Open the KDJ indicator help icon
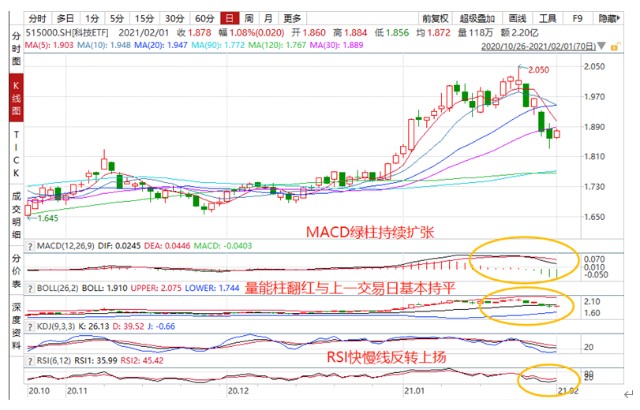Image resolution: width=640 pixels, height=410 pixels. tap(32, 326)
